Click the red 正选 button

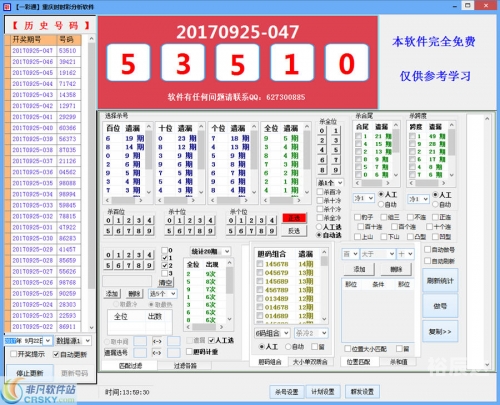pos(294,218)
